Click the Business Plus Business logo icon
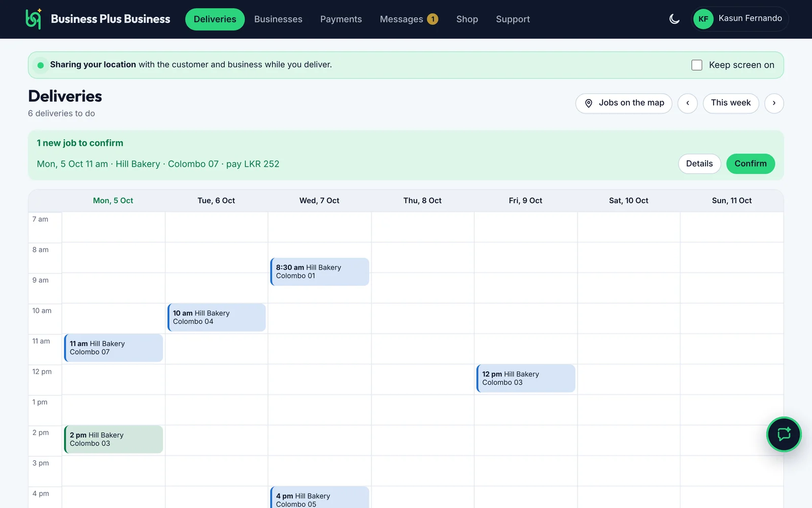 point(33,19)
